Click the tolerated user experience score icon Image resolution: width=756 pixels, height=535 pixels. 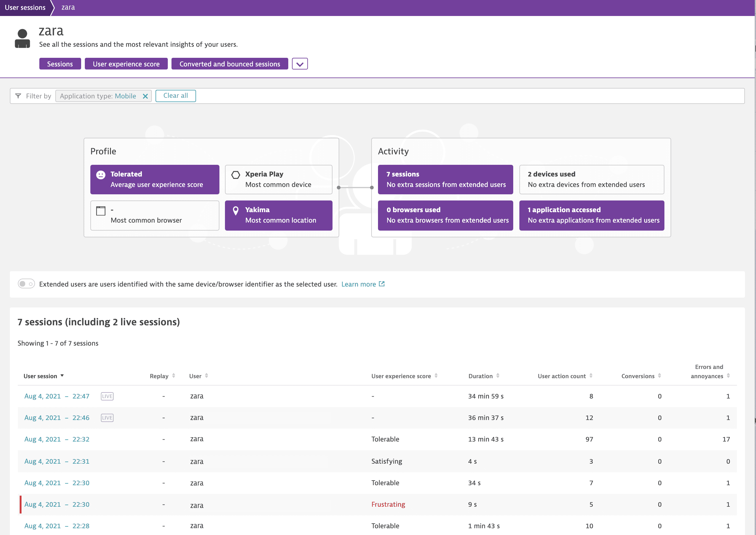click(101, 175)
